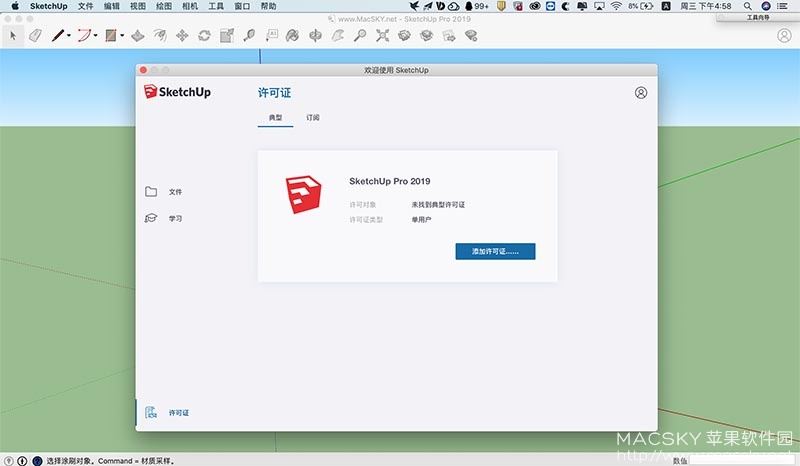Open the 文件 menu in menu bar
Screen dimensions: 800x466
86,6
